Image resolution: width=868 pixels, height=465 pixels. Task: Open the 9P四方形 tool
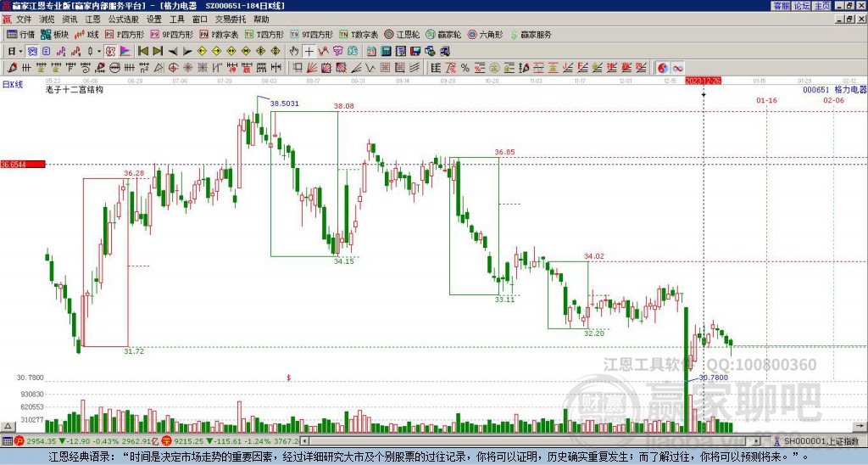coord(171,34)
